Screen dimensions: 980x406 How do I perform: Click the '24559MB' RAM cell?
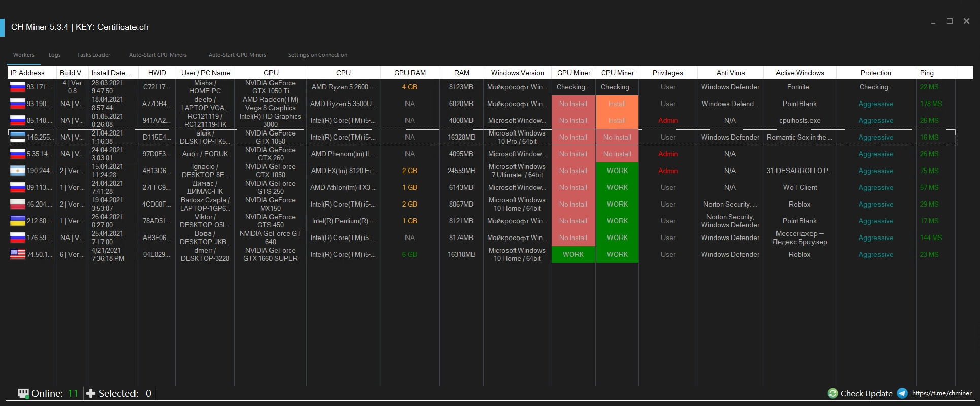point(461,171)
